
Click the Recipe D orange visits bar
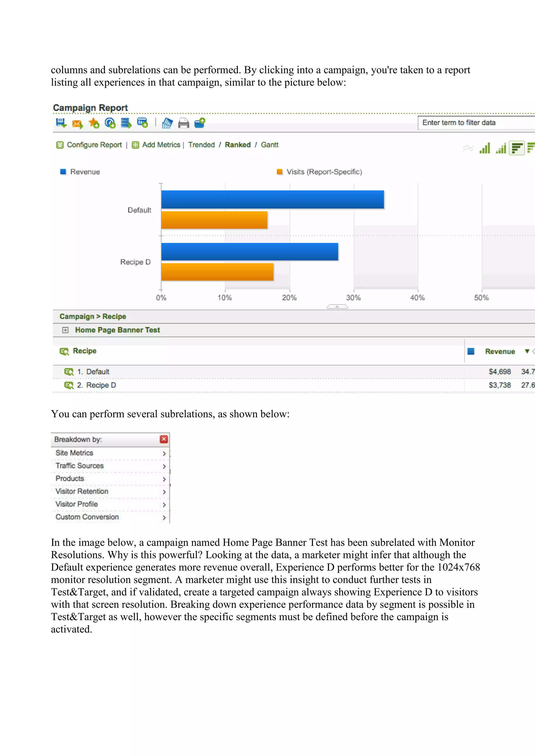(x=217, y=272)
